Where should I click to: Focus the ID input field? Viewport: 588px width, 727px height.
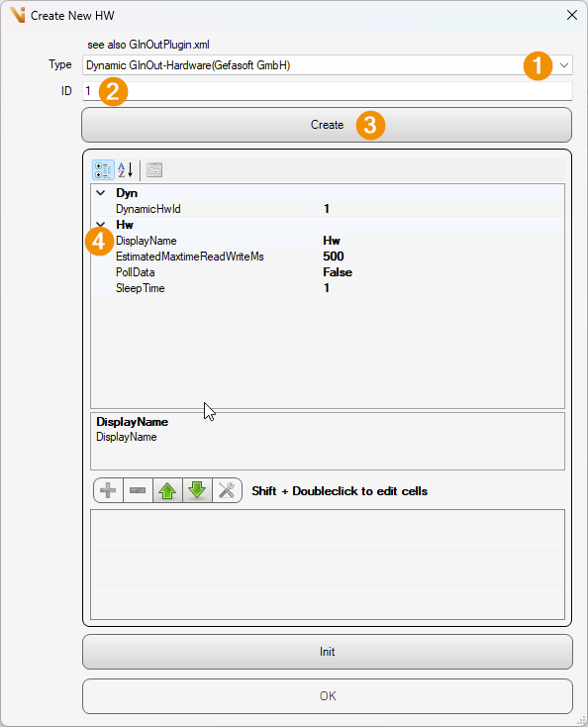point(328,91)
